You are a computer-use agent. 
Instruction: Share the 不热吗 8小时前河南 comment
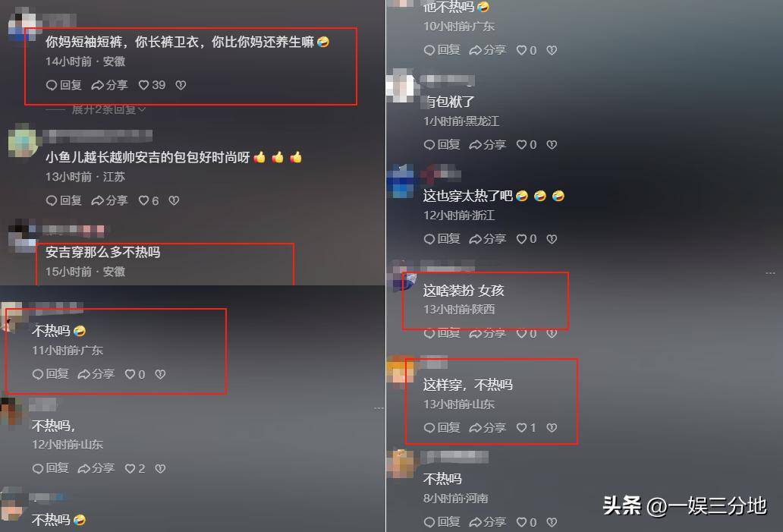pos(488,522)
